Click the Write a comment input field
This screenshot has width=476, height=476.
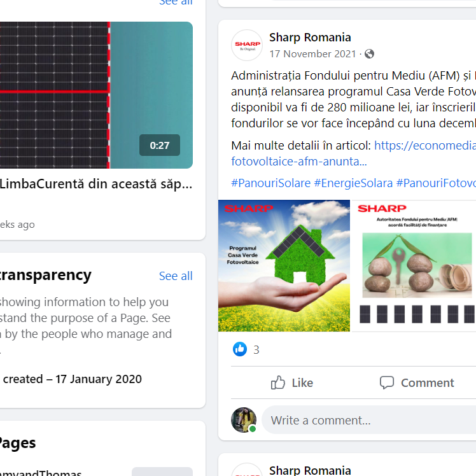[369, 420]
